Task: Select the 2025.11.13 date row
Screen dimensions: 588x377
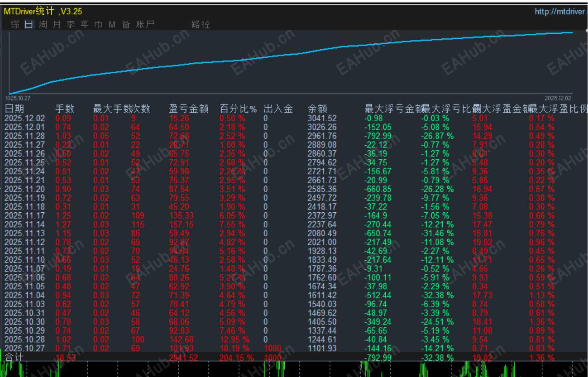Action: 24,233
